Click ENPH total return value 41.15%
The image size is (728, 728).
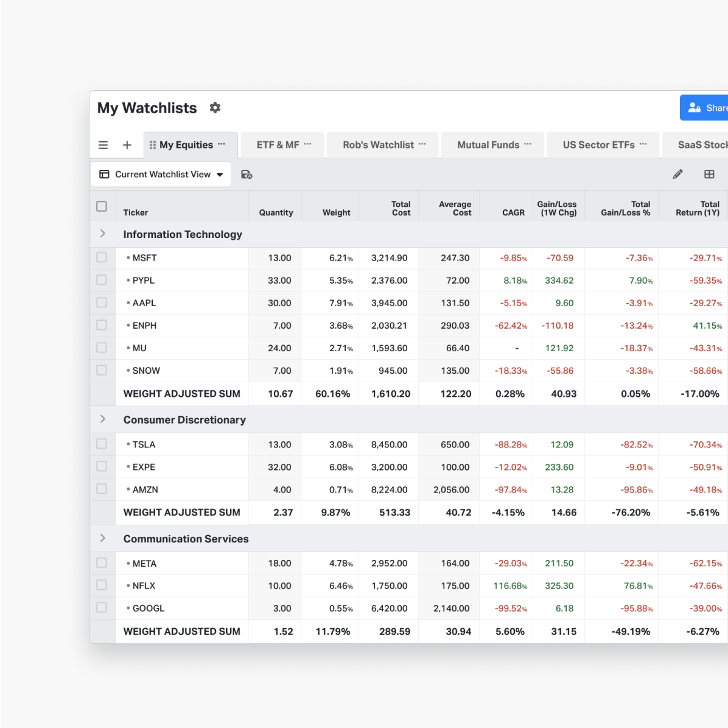click(707, 326)
